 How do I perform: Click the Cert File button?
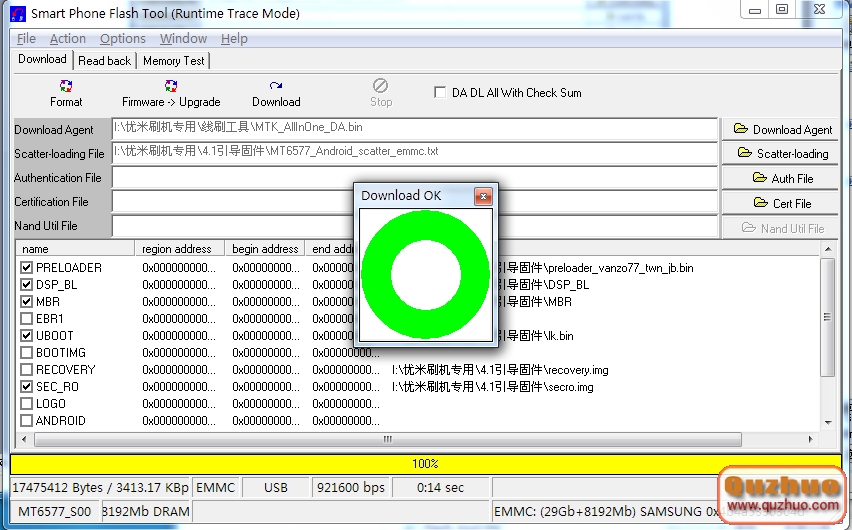click(781, 203)
